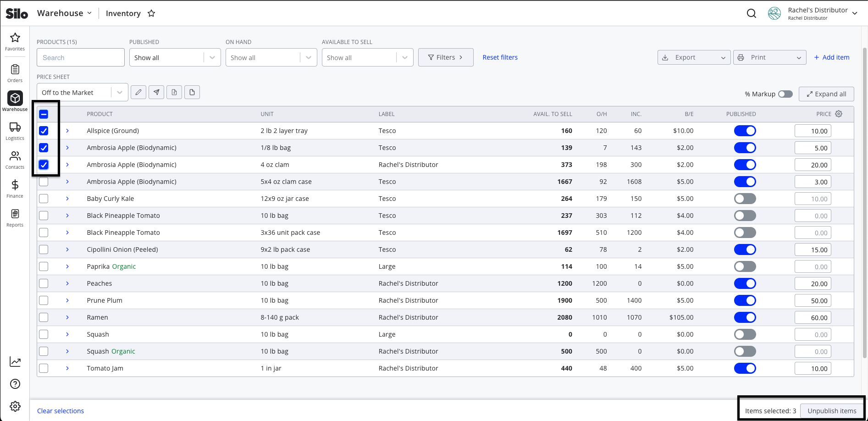This screenshot has height=421, width=868.
Task: Open the Logistics truck icon
Action: [x=15, y=127]
